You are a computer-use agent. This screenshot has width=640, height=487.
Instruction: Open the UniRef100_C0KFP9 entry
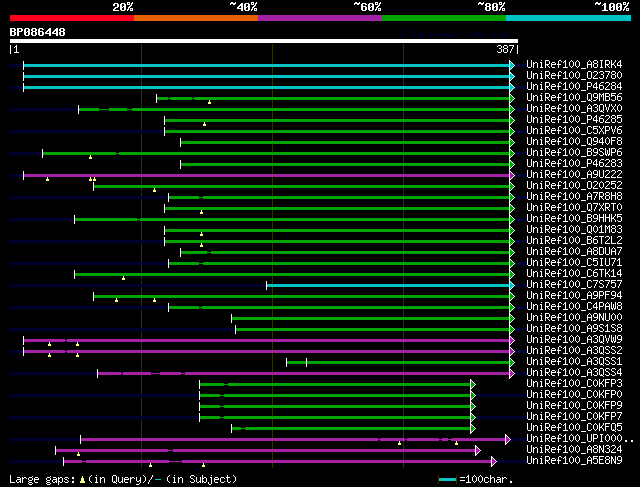574,406
